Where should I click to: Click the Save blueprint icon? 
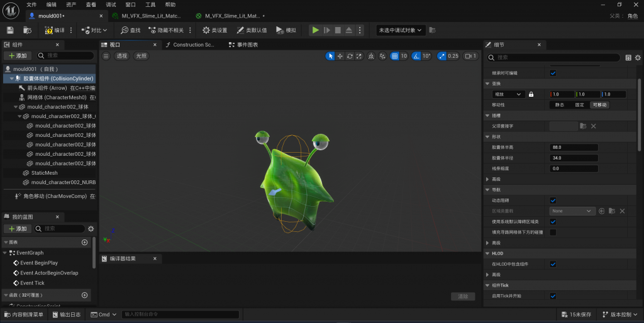pyautogui.click(x=10, y=30)
